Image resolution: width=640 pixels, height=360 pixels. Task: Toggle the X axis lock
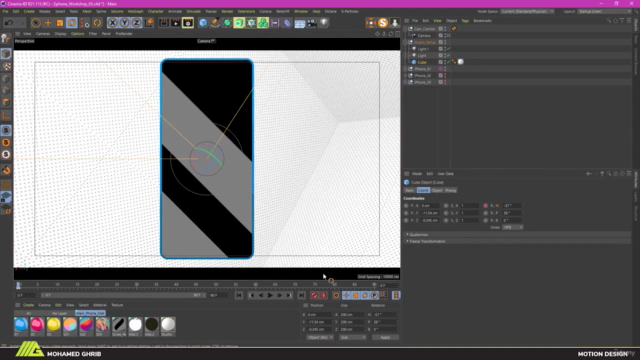pyautogui.click(x=112, y=22)
